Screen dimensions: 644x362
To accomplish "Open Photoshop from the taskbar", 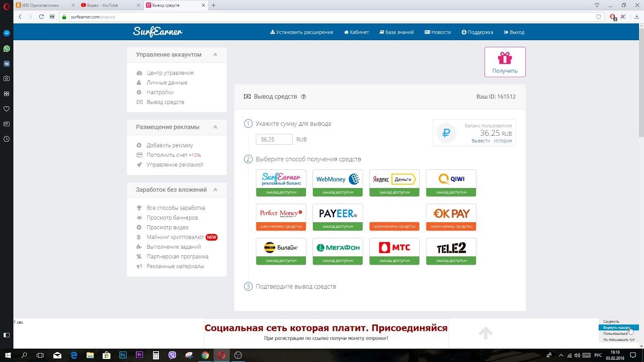I will (x=123, y=355).
